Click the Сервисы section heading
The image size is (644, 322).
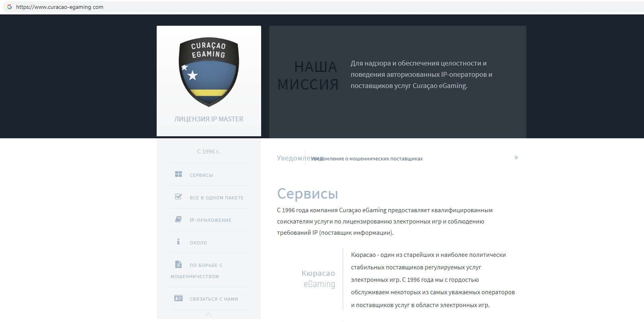pyautogui.click(x=307, y=194)
